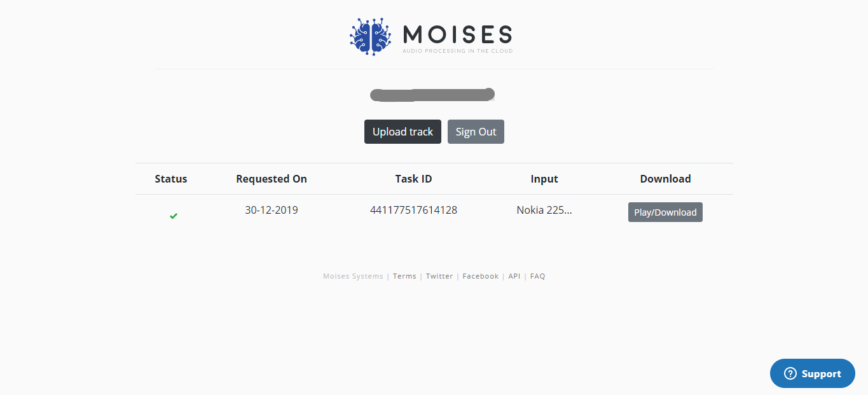
Task: Click the Moises brain logo icon
Action: tap(370, 36)
